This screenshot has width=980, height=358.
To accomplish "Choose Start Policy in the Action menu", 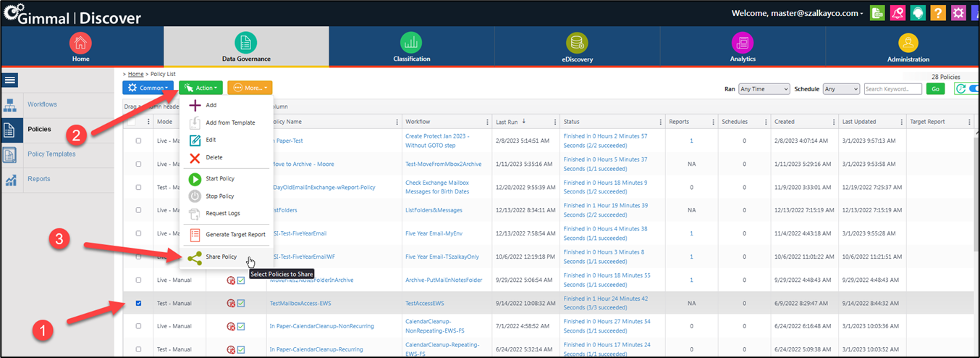I will pyautogui.click(x=220, y=178).
